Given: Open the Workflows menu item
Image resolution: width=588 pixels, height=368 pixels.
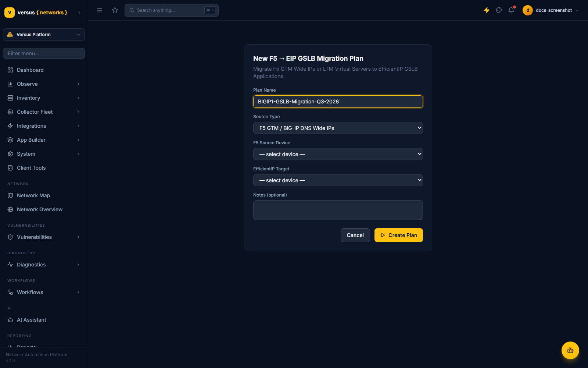Looking at the screenshot, I should click(x=44, y=292).
